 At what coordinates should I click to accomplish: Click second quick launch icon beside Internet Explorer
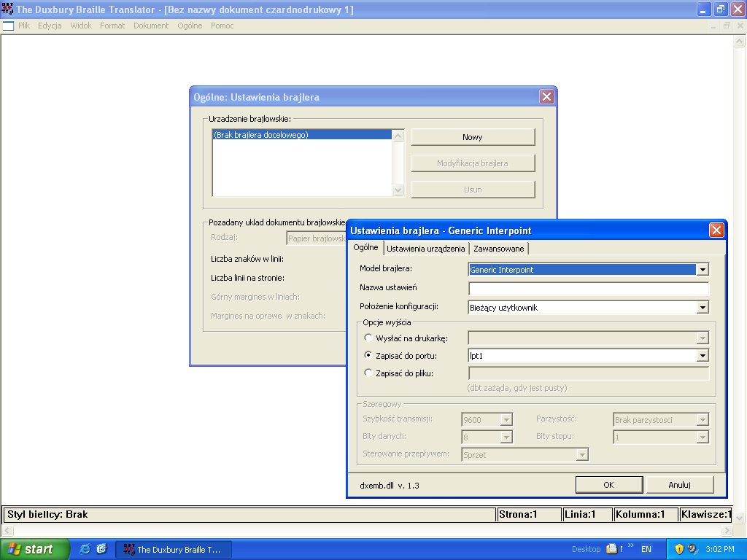[102, 549]
